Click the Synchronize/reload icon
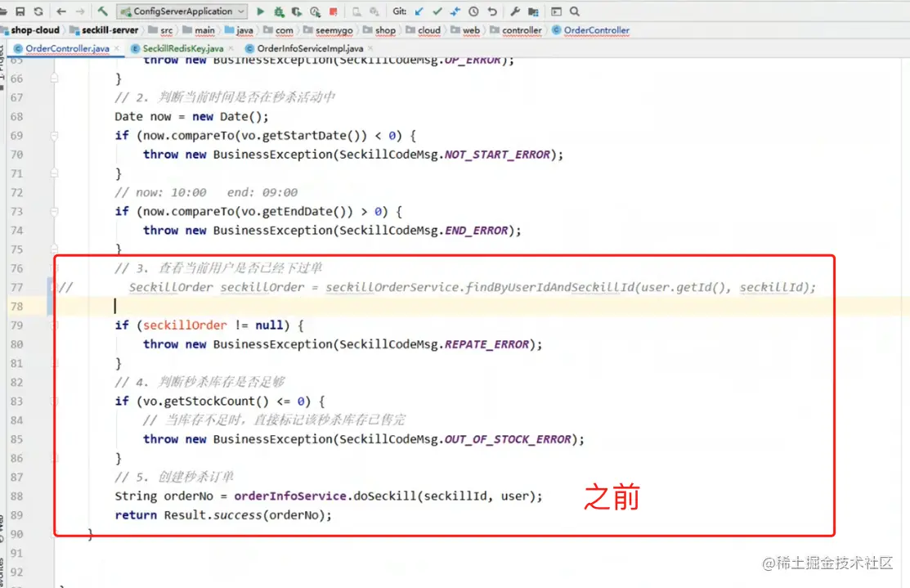 coord(38,11)
